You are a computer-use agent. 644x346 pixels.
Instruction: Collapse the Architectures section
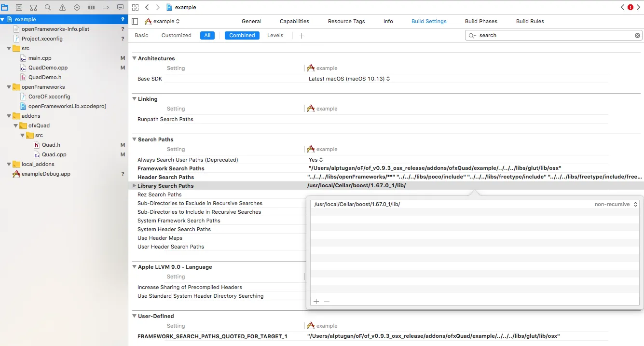(x=135, y=58)
